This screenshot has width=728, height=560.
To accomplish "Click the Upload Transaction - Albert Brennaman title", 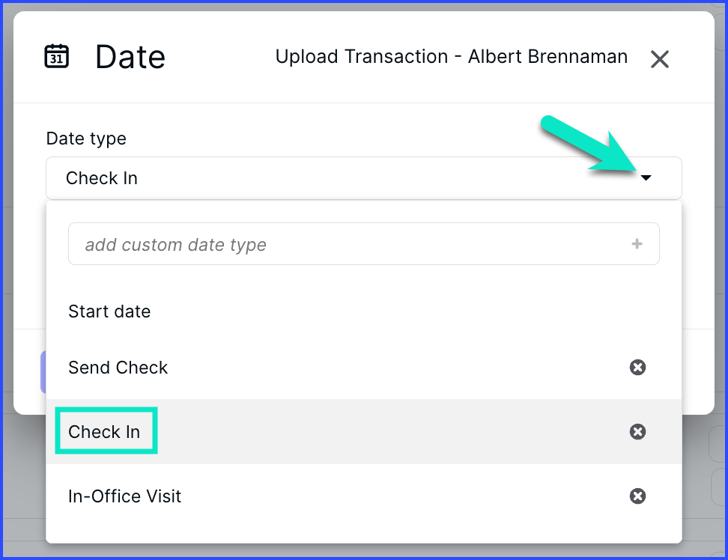I will [x=452, y=57].
